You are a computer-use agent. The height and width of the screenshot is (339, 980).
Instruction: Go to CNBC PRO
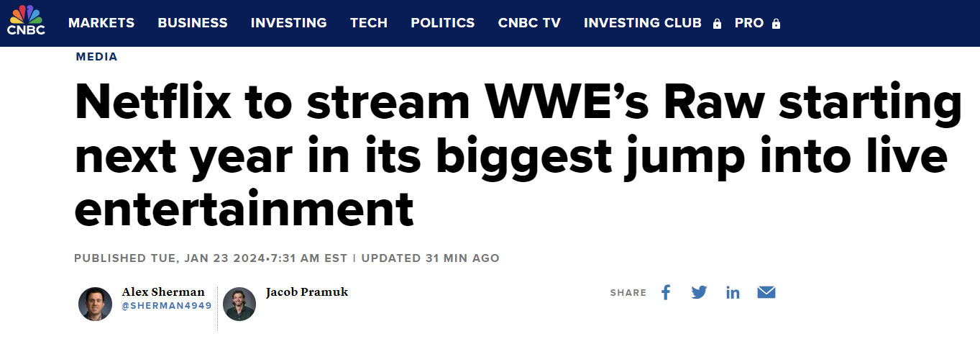(749, 23)
